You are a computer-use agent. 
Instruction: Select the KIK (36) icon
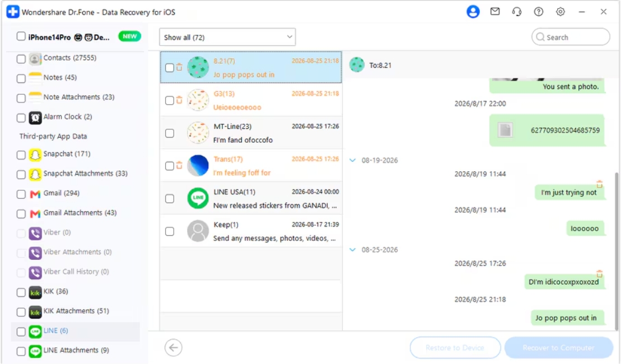pyautogui.click(x=35, y=292)
